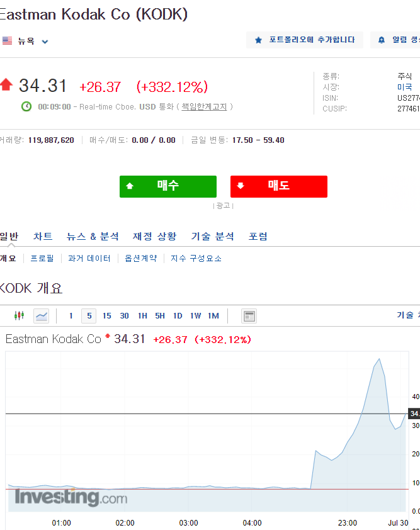
Task: Select the 30 minute interval
Action: (x=125, y=316)
